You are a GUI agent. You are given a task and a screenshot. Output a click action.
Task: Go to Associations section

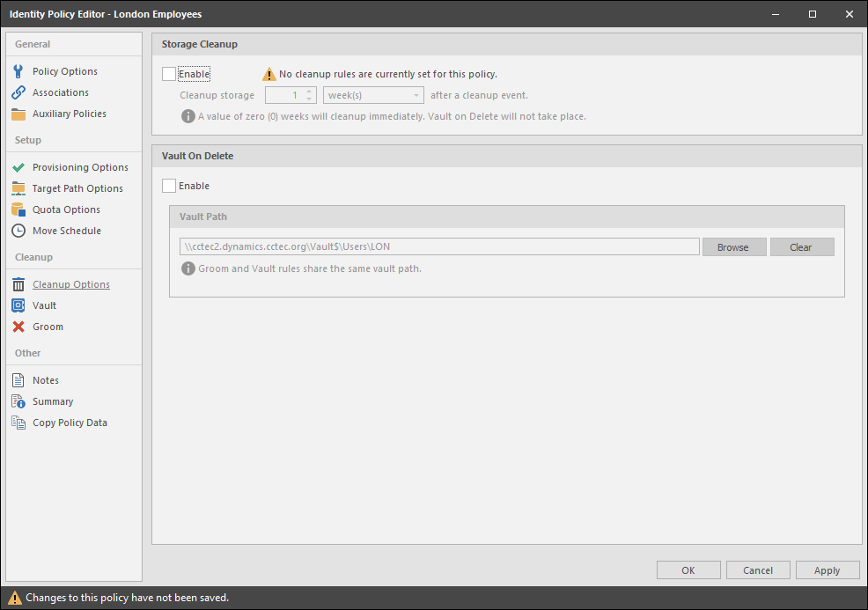coord(61,92)
